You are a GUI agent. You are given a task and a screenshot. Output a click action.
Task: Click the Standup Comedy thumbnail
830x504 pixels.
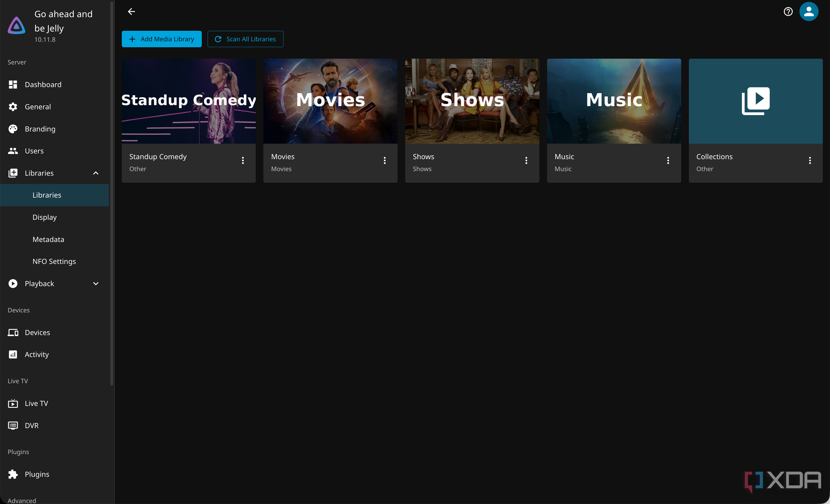point(189,101)
